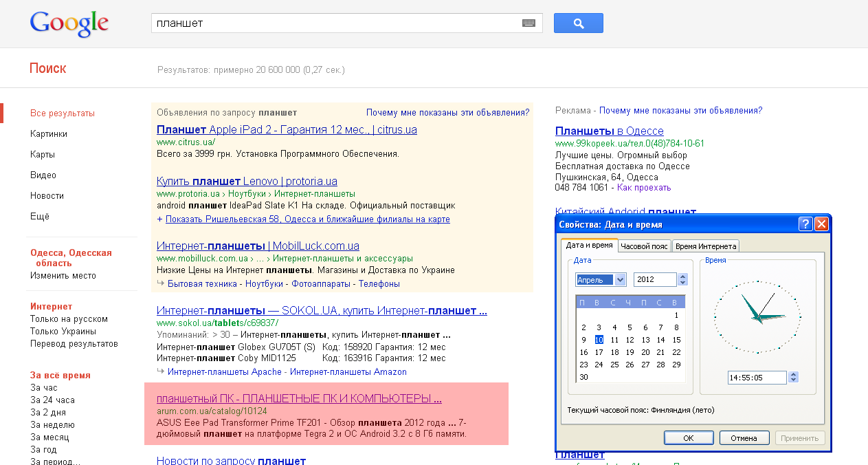Viewport: 868px width, 465px height.
Task: Increase the time value with up arrow
Action: coord(794,374)
